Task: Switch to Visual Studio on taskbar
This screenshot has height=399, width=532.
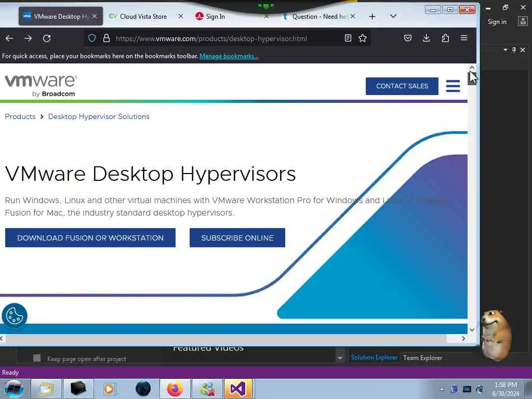Action: pos(238,389)
